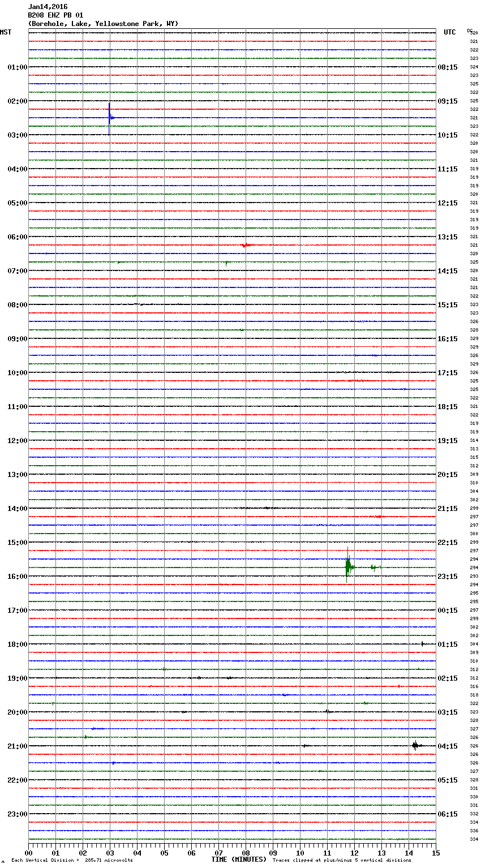Select the 06:00 MST time label

[18, 237]
